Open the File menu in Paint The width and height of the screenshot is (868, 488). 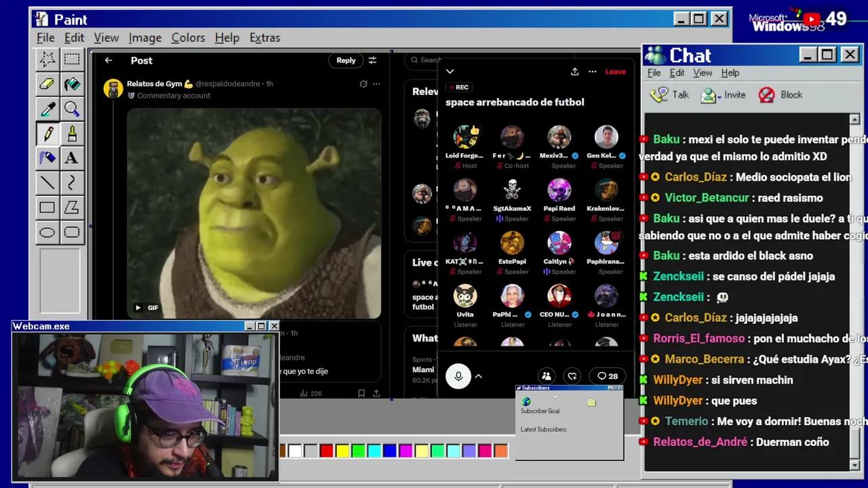(x=45, y=37)
